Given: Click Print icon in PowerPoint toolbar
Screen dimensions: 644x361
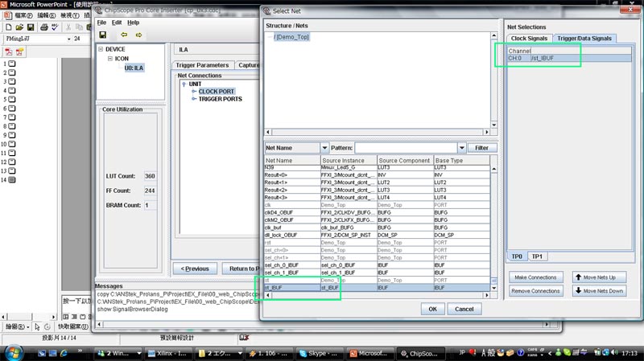Looking at the screenshot, I should 44,27.
